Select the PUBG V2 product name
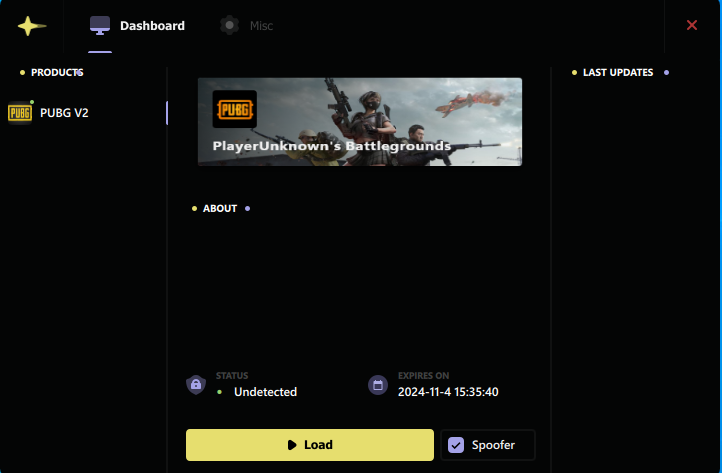The image size is (722, 473). pyautogui.click(x=64, y=113)
